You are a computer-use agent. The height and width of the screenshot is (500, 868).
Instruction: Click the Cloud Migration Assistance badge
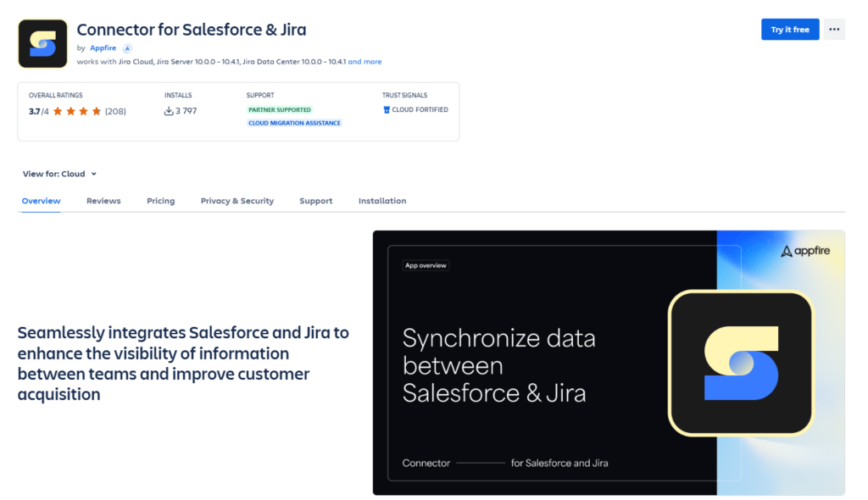294,123
